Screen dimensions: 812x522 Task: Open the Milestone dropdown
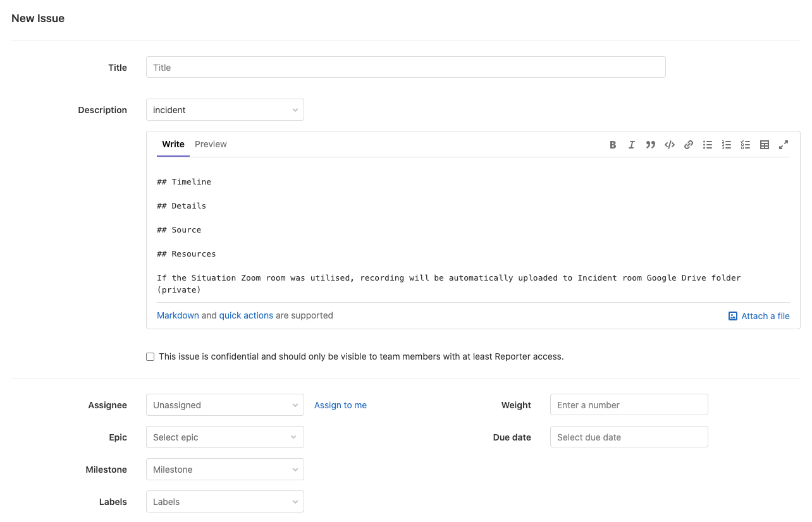225,469
